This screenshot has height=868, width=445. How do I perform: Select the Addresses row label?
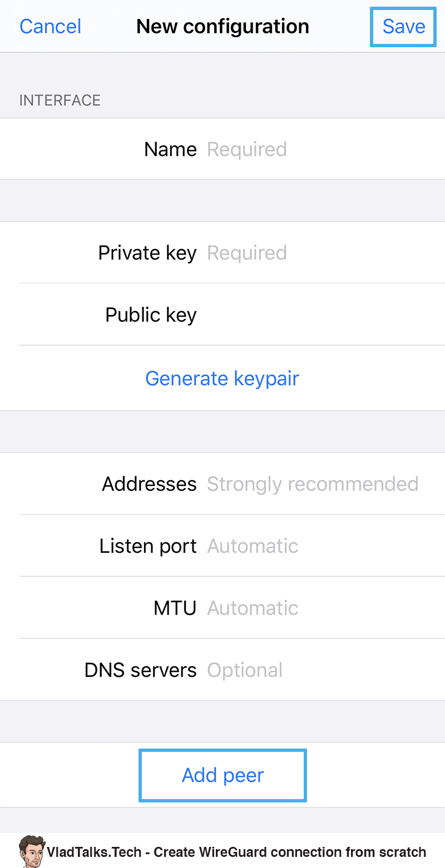point(149,483)
